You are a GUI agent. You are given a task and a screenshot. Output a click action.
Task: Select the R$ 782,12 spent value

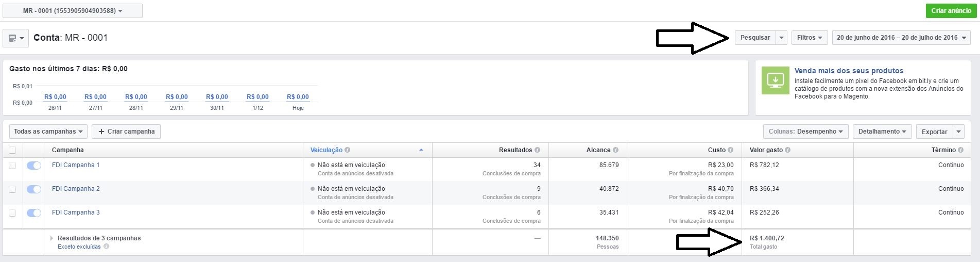pos(764,165)
